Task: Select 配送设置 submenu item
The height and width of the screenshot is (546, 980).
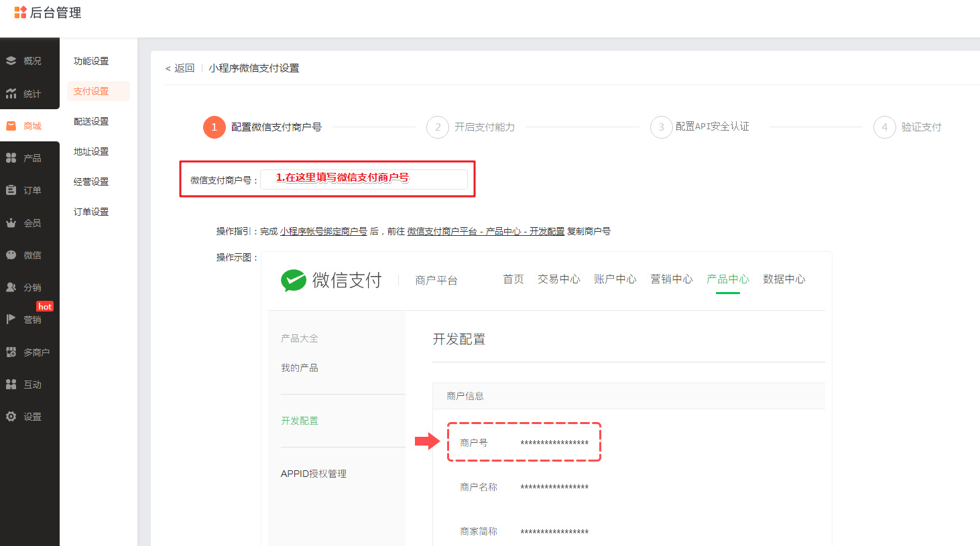Action: click(x=91, y=121)
